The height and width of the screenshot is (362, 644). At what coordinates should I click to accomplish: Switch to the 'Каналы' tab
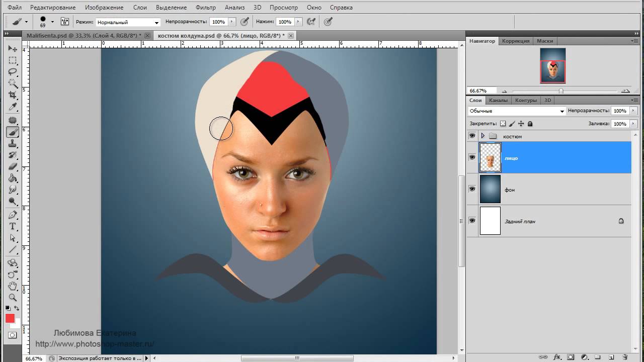click(x=498, y=100)
